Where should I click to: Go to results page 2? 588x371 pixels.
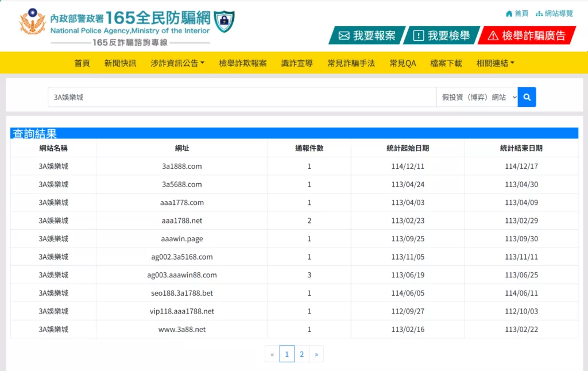[301, 354]
